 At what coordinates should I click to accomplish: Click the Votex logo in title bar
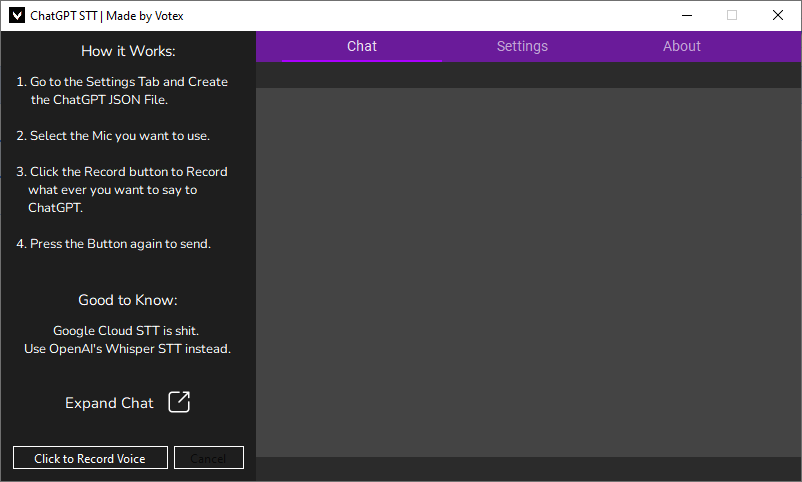(17, 15)
